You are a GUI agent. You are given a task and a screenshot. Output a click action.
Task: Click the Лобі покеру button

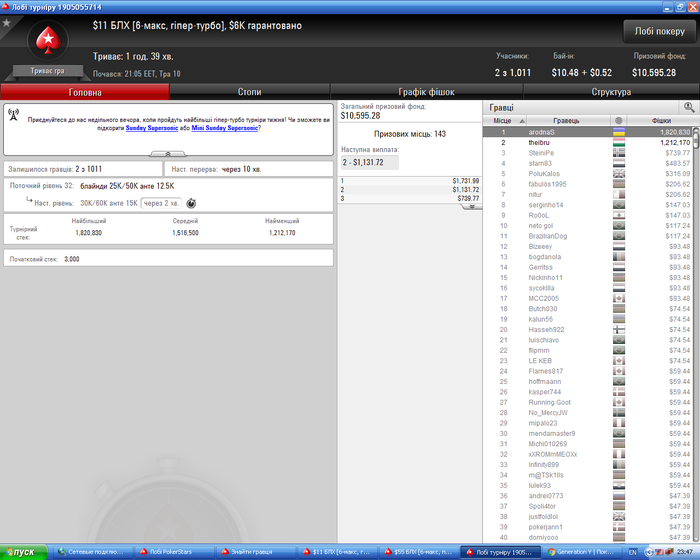tap(659, 31)
